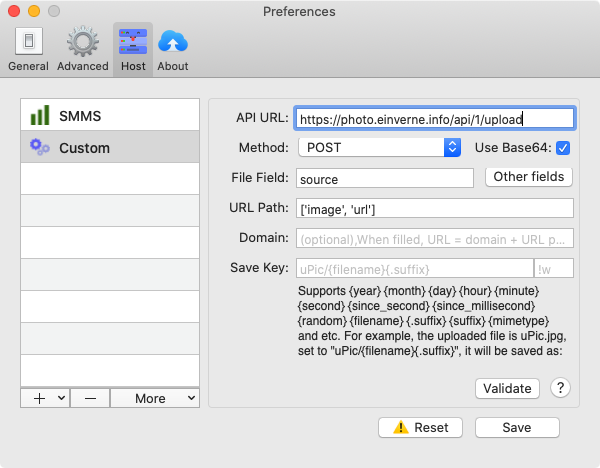Expand the add host plus menu

tap(45, 398)
